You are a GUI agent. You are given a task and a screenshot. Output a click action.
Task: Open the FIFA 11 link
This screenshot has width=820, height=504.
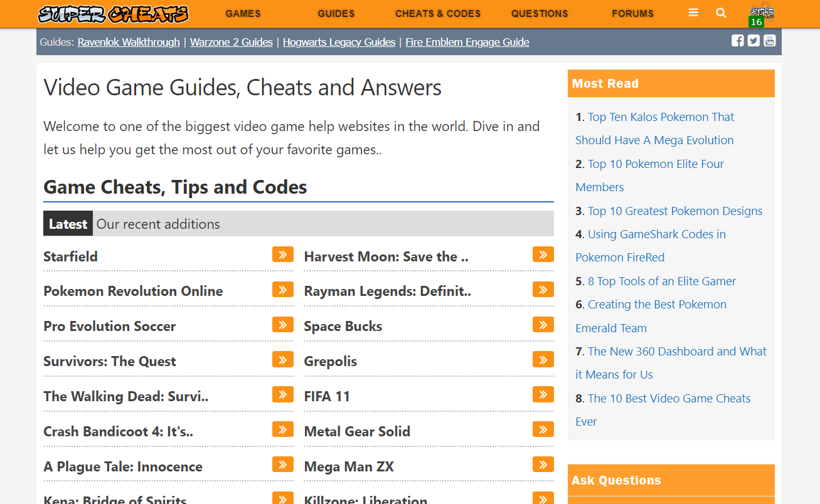(327, 397)
